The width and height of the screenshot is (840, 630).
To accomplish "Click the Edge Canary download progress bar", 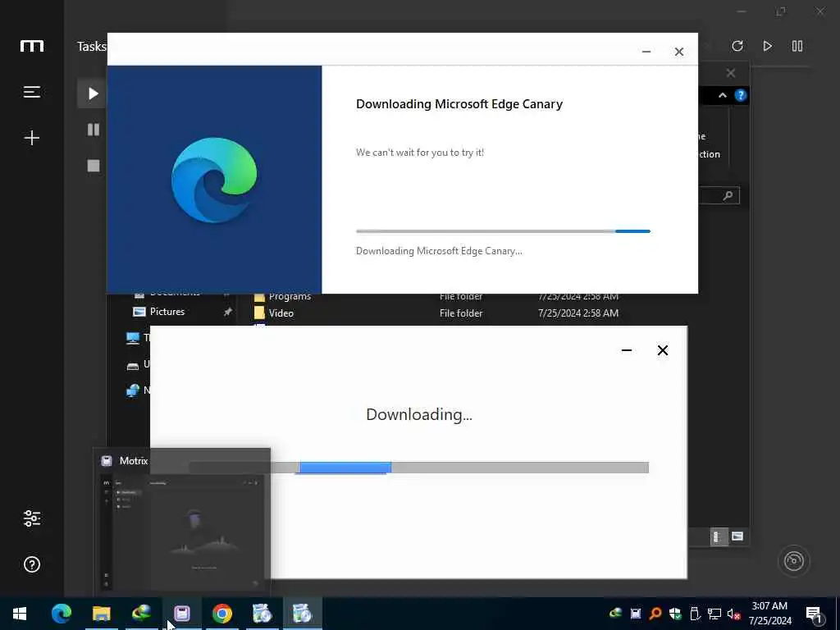I will pos(503,231).
